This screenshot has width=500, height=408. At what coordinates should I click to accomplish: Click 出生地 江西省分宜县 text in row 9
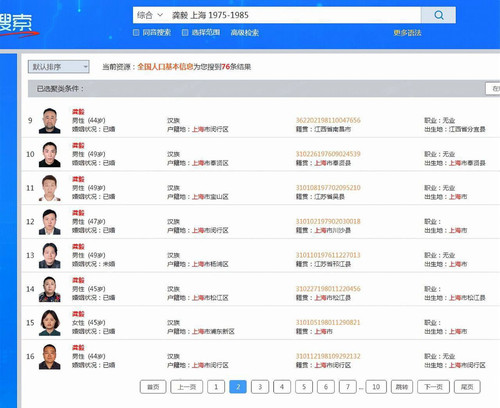[455, 129]
